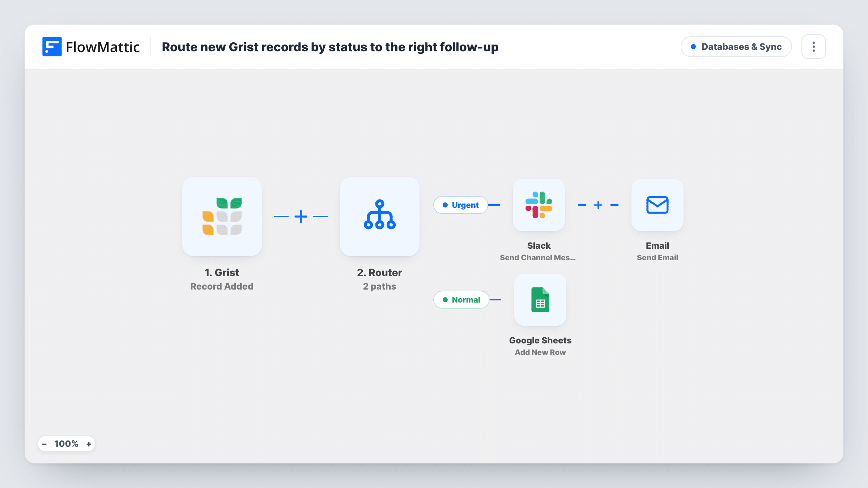Image resolution: width=868 pixels, height=488 pixels.
Task: Open the three-dot options menu
Action: tap(813, 47)
